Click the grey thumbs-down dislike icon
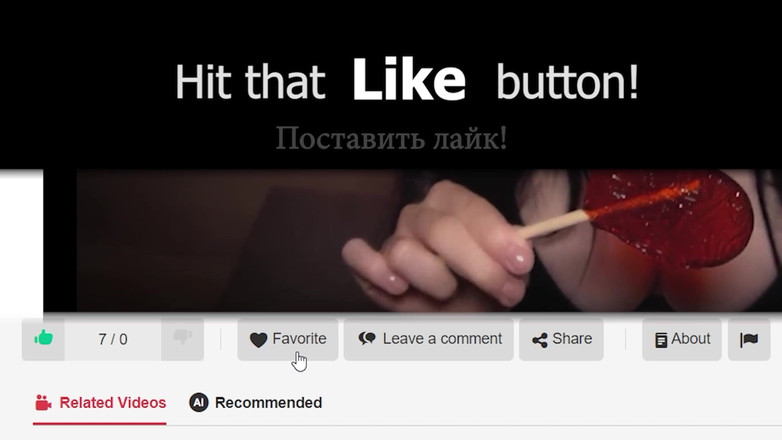782x440 pixels. [183, 337]
